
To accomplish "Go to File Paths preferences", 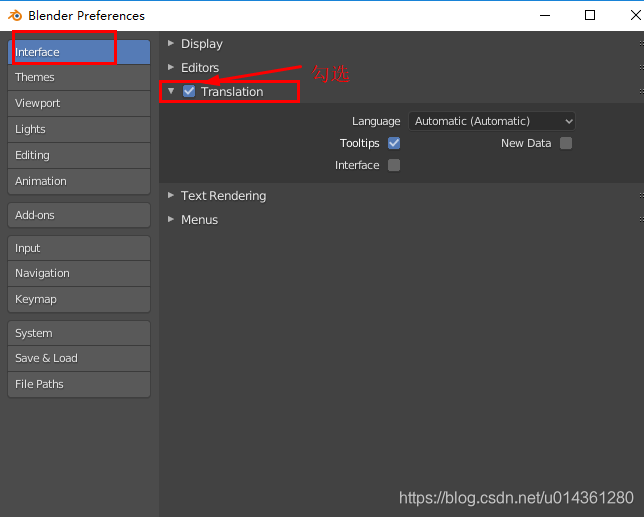I will coord(79,384).
